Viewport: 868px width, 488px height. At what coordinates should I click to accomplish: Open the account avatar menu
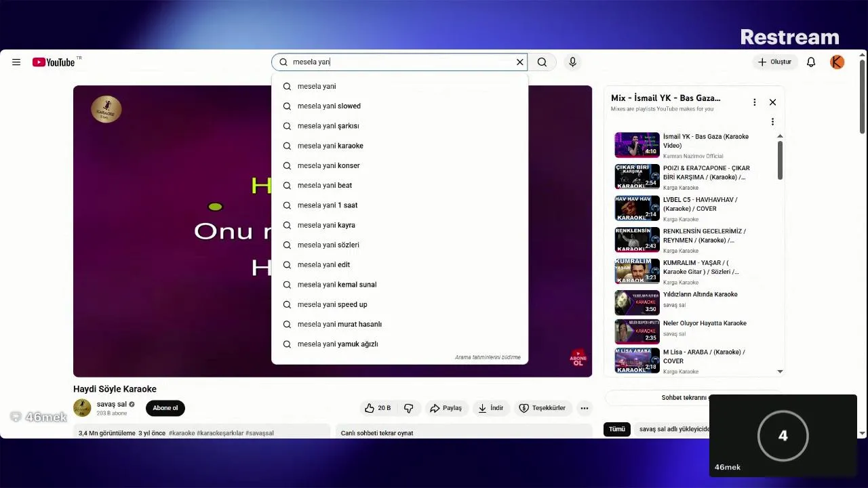coord(837,62)
